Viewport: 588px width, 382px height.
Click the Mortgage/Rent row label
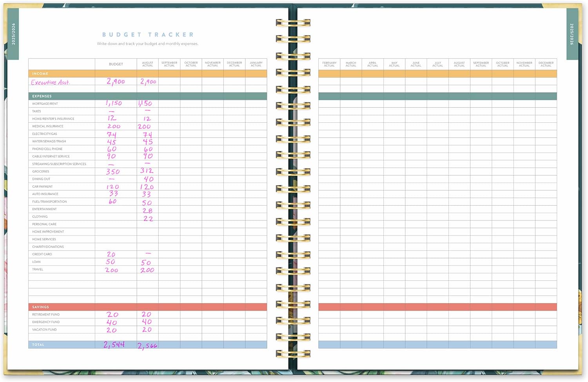[x=45, y=104]
